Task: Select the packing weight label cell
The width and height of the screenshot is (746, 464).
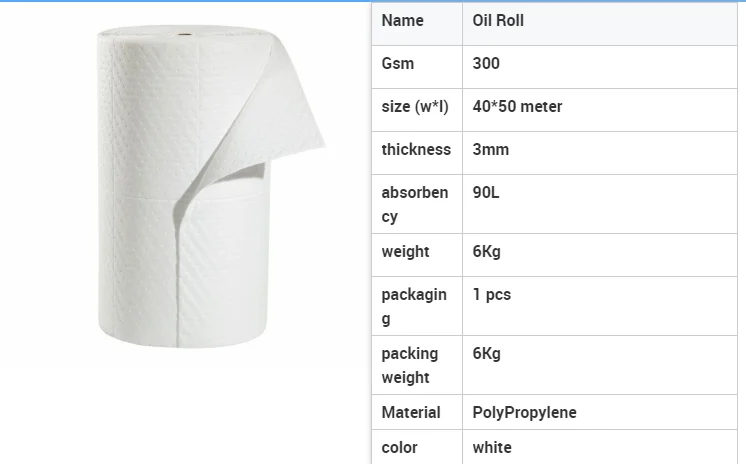Action: tap(417, 365)
